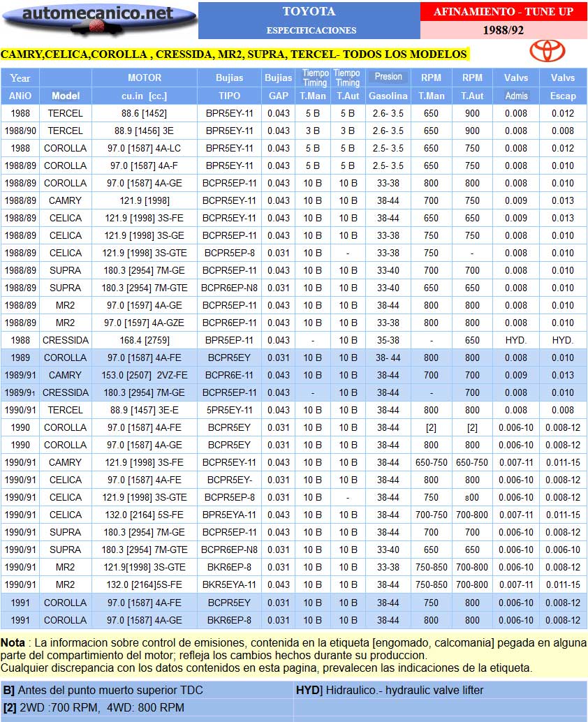This screenshot has width=588, height=722.
Task: Click exhaust valve cell 0.006-10 for SUPRA 7M-GTE
Action: [x=563, y=550]
